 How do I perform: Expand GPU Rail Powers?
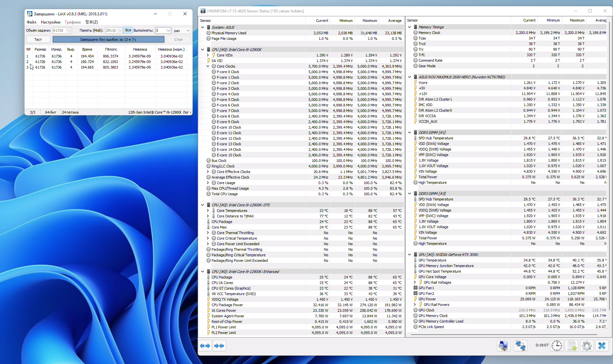(415, 305)
